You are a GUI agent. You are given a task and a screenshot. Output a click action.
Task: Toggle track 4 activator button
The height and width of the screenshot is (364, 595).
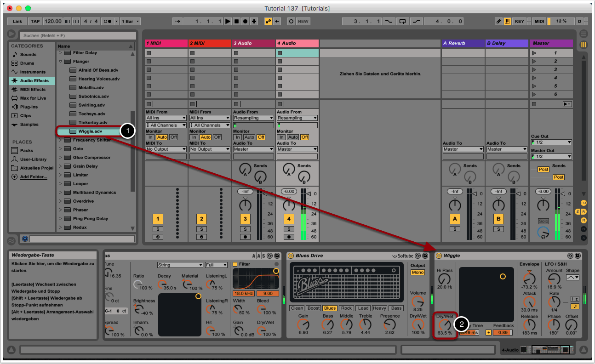(289, 219)
